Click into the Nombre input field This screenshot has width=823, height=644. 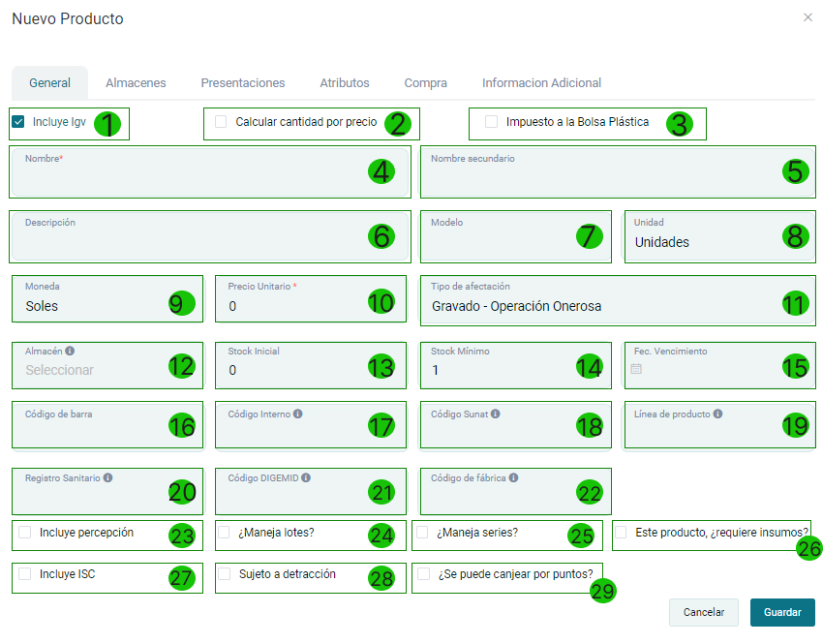[x=184, y=177]
